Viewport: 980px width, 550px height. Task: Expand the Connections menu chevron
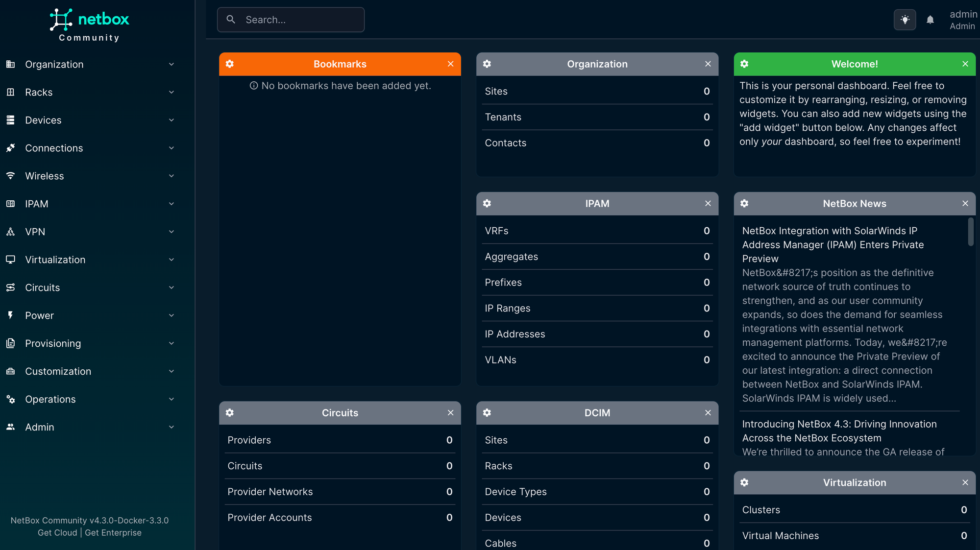coord(171,148)
